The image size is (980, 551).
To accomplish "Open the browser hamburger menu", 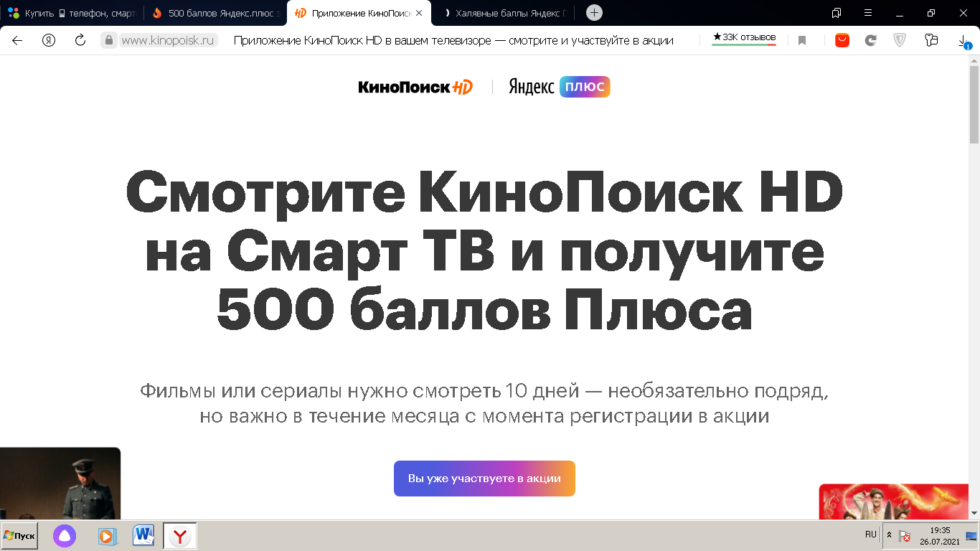I will [868, 13].
